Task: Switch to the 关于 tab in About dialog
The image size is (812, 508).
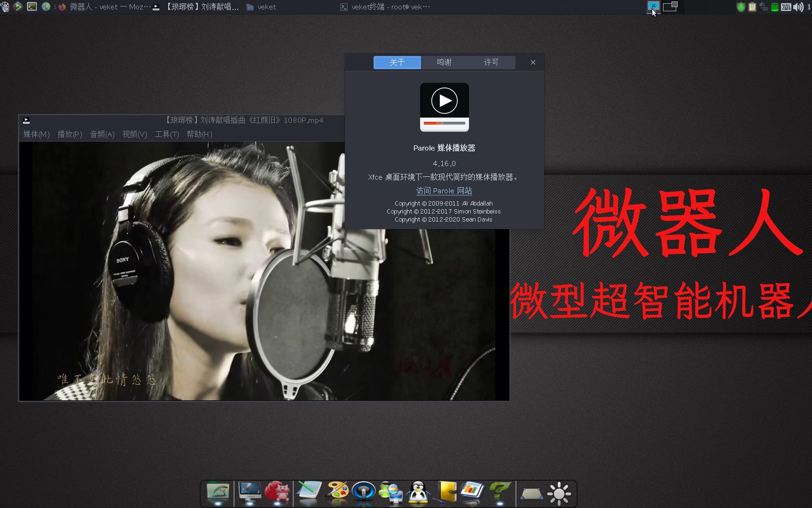Action: (397, 62)
